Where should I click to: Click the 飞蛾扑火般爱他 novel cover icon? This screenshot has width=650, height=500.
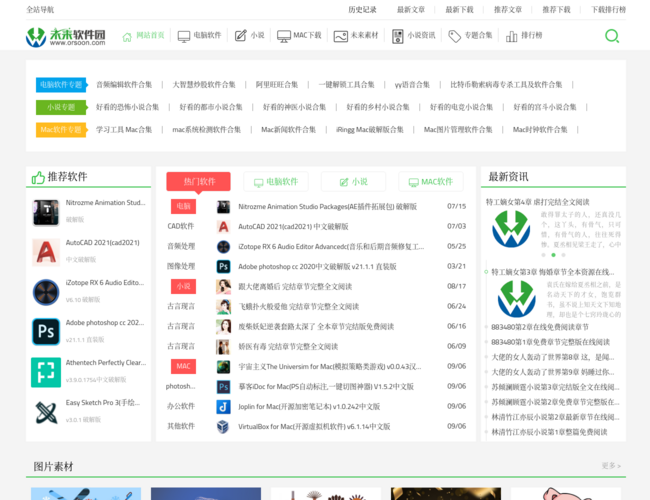(223, 306)
